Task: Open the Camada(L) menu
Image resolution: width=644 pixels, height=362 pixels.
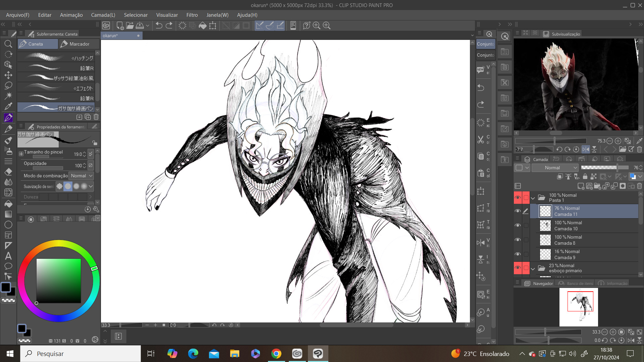Action: click(103, 15)
